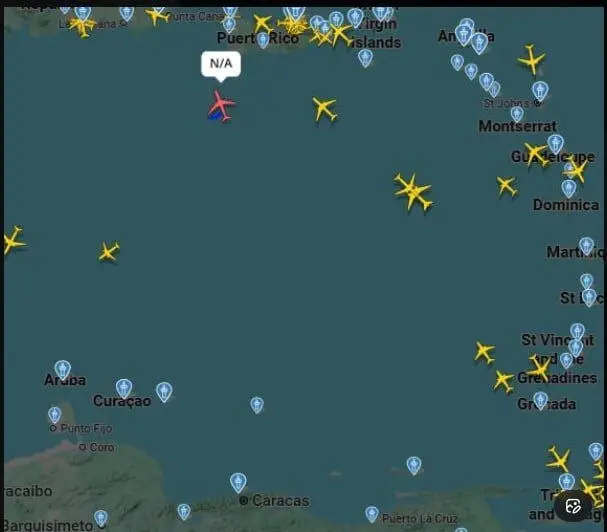Screen dimensions: 607x532
Task: Select airport pin east of Curaçao
Action: point(164,392)
